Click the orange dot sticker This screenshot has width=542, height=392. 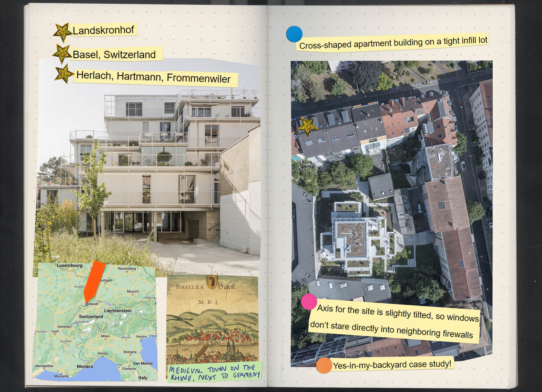click(x=324, y=365)
